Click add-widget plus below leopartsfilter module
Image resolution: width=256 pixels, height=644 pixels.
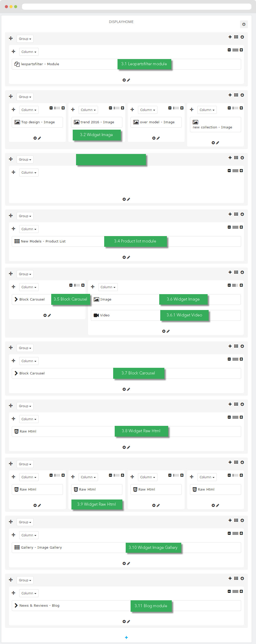(x=124, y=80)
